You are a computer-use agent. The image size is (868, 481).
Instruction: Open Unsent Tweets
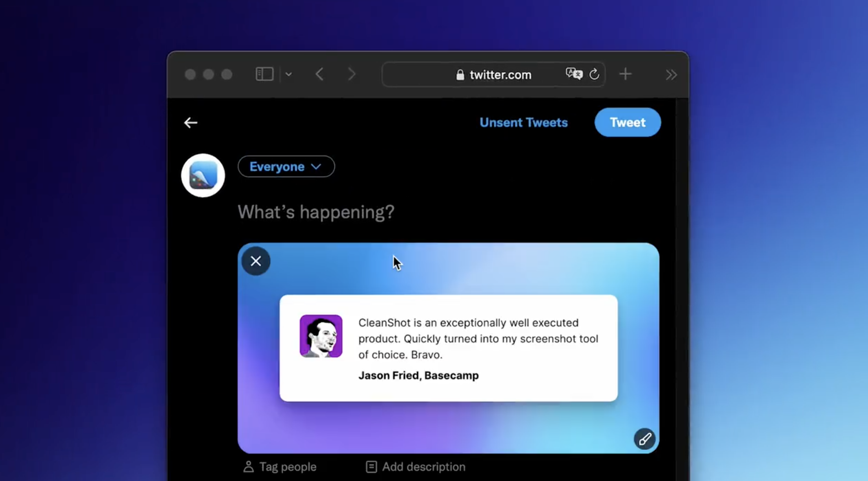coord(524,122)
